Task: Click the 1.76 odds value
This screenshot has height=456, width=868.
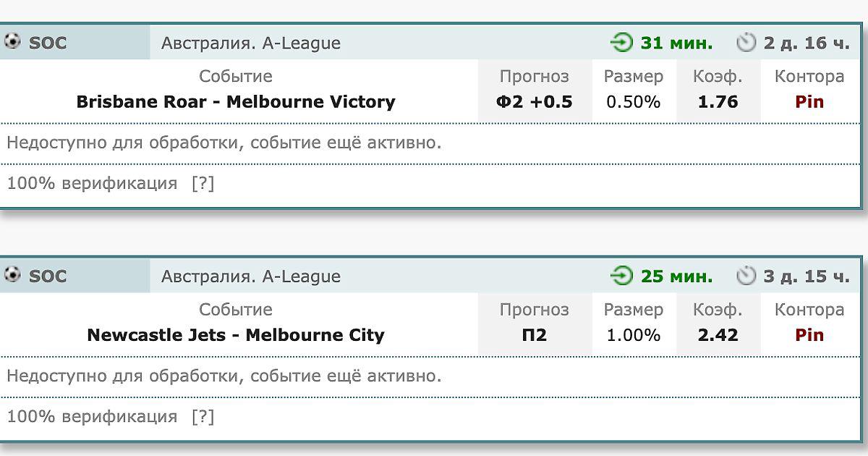Action: tap(718, 102)
